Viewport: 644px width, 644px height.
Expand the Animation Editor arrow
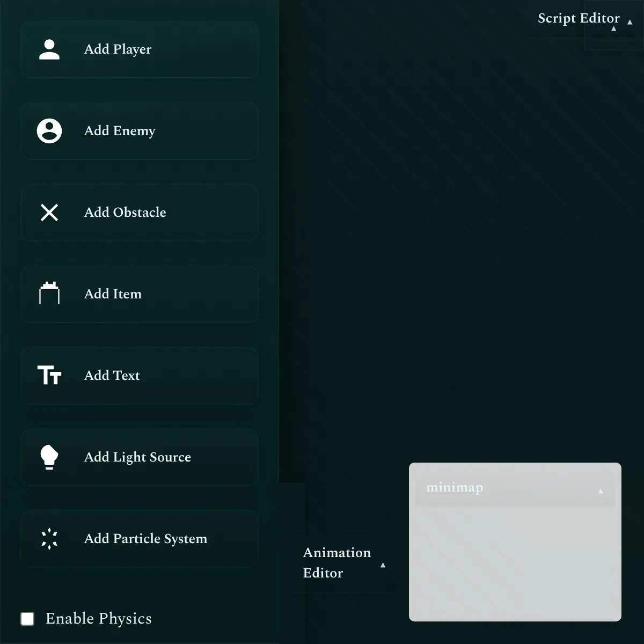(x=383, y=565)
